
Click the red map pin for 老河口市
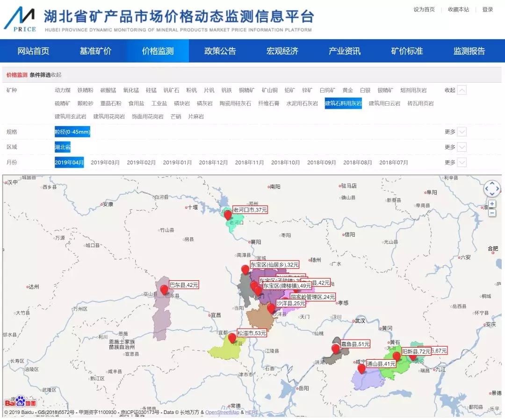click(x=228, y=214)
